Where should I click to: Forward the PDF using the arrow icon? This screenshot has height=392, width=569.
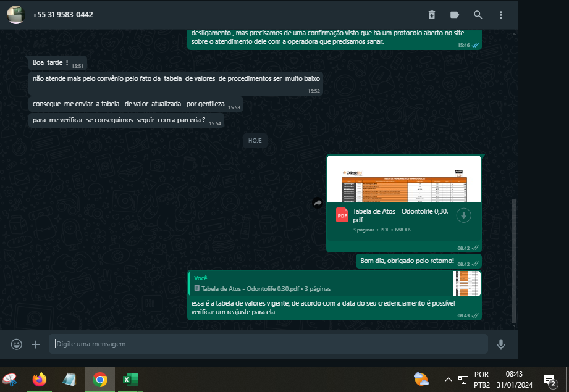(x=318, y=202)
